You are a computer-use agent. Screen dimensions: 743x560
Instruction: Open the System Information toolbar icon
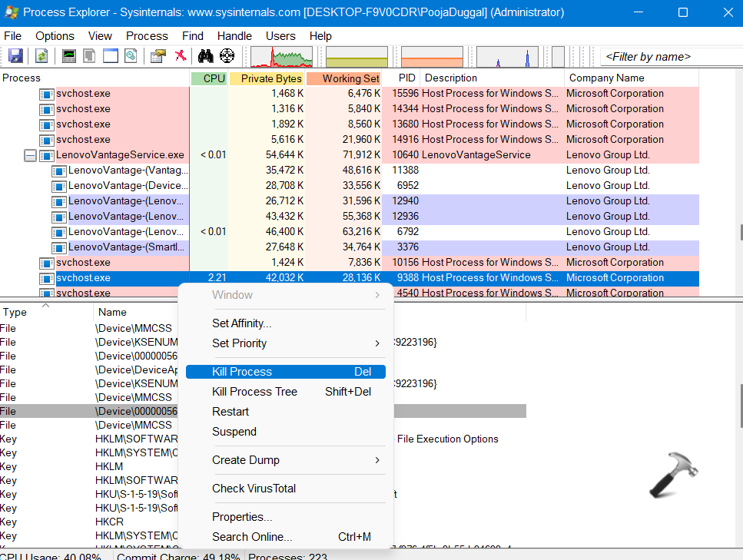pos(69,56)
